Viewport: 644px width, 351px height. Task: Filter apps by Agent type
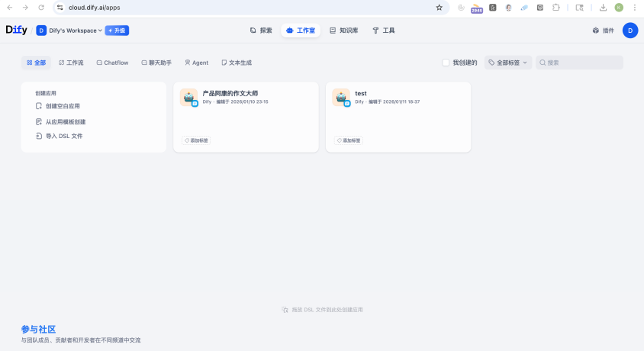(x=196, y=63)
